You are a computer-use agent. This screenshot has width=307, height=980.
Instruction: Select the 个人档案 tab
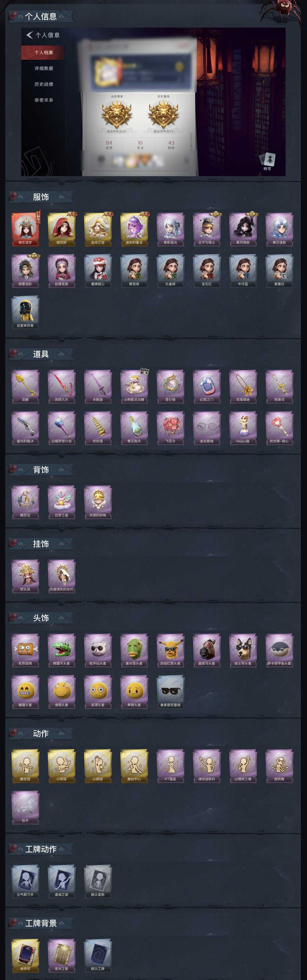(43, 53)
